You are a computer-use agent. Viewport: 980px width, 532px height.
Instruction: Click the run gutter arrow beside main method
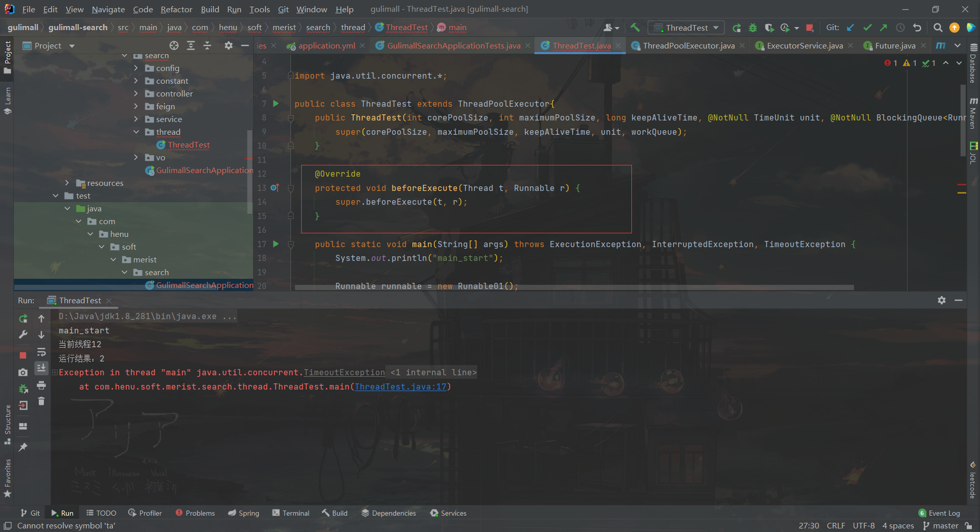pyautogui.click(x=276, y=244)
